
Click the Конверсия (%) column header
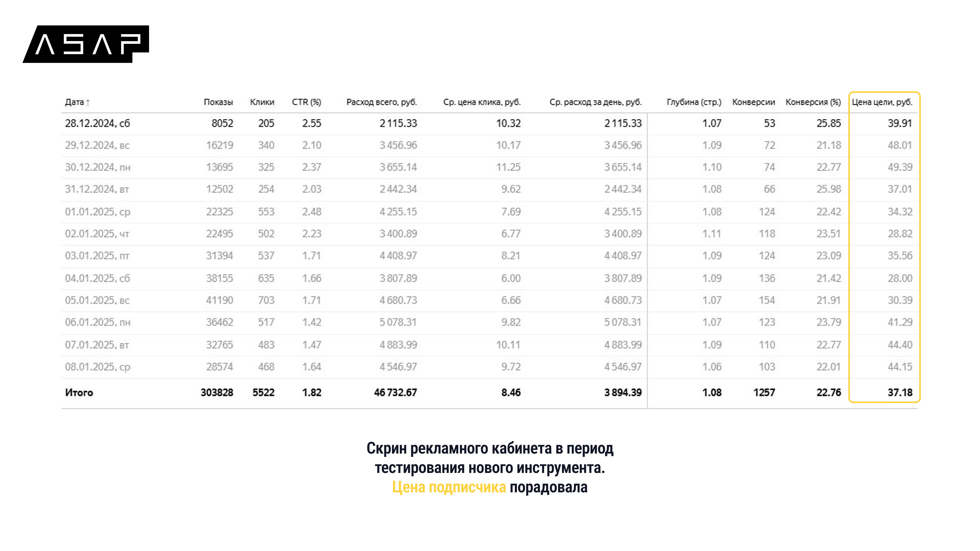tap(813, 102)
